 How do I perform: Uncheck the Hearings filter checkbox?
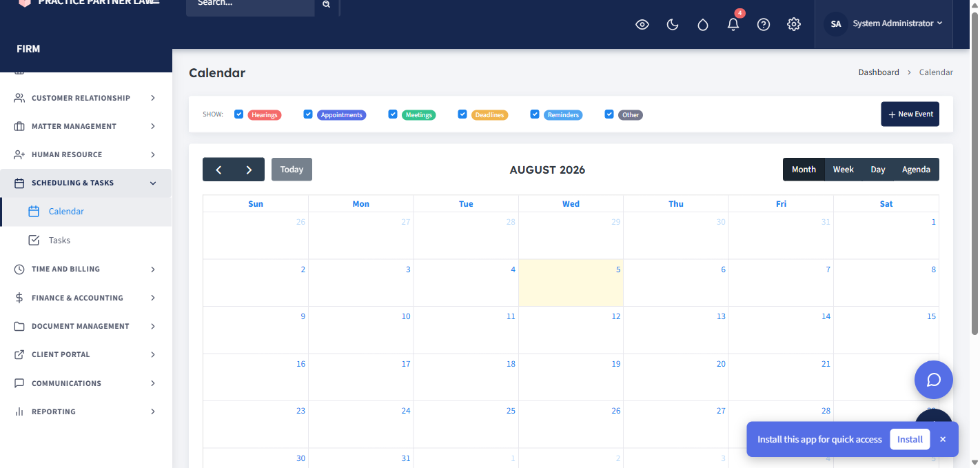[238, 114]
